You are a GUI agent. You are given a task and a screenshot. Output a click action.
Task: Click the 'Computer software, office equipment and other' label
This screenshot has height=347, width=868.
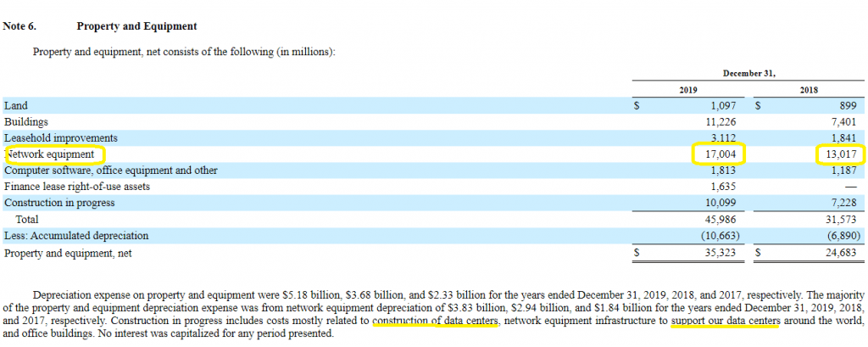pyautogui.click(x=111, y=171)
